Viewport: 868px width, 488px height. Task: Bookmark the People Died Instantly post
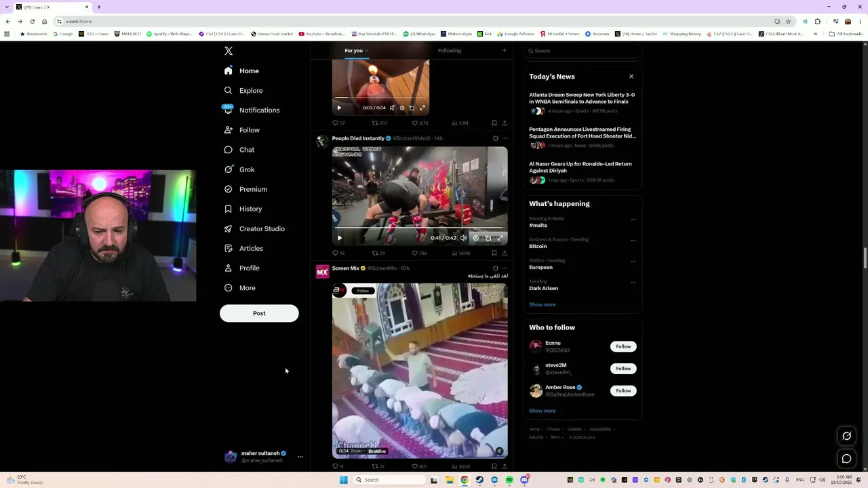pyautogui.click(x=494, y=253)
